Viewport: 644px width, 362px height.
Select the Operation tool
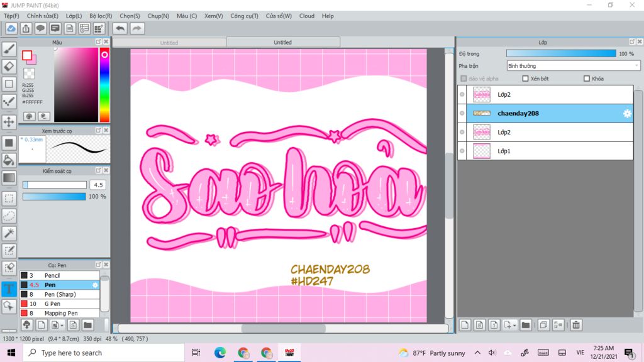(x=9, y=306)
